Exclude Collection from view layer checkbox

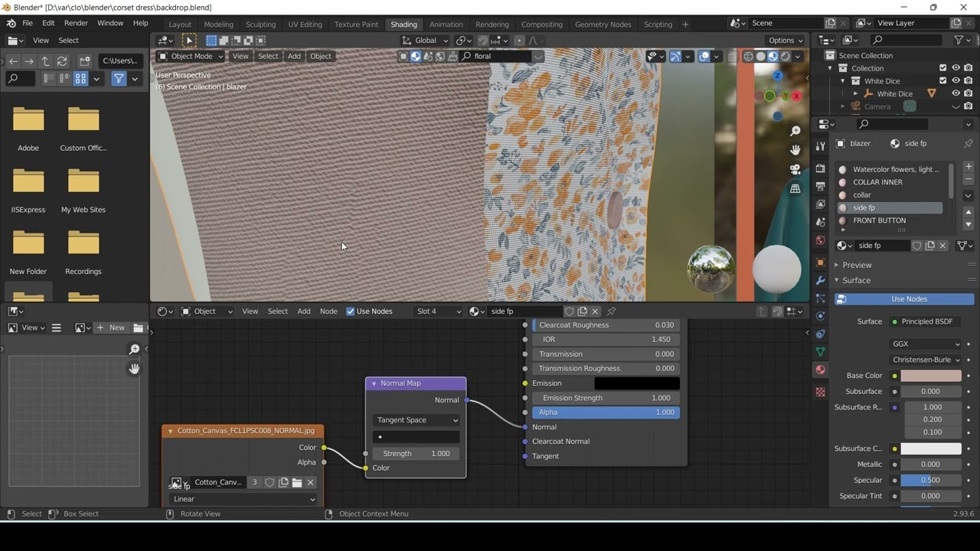(x=942, y=68)
